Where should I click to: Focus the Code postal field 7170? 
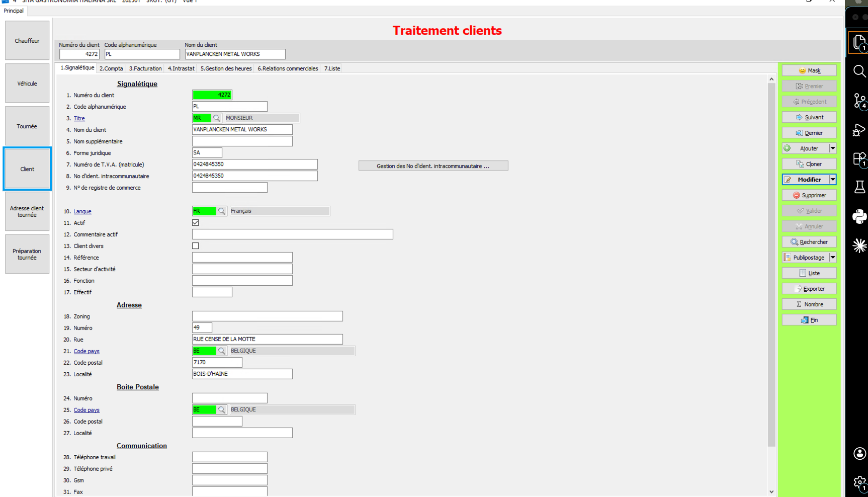click(217, 363)
